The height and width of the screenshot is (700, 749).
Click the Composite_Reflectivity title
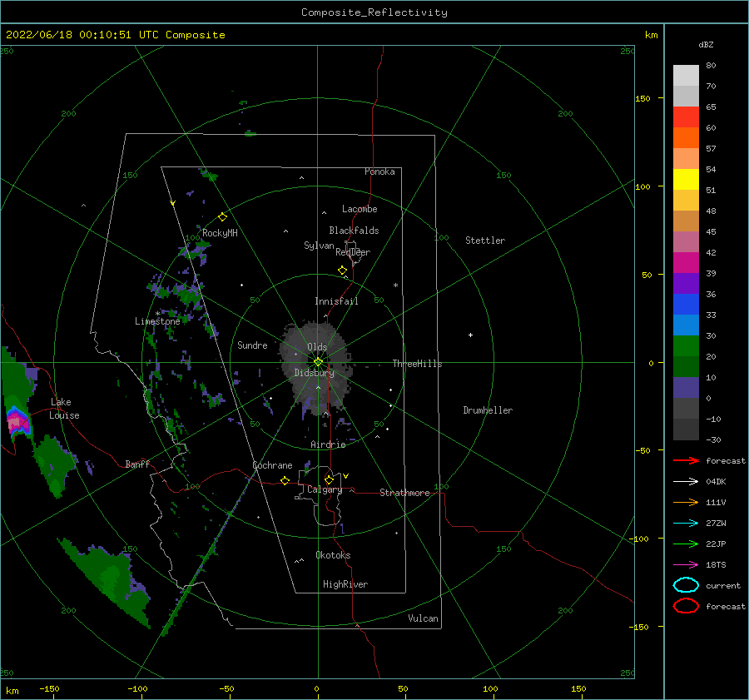tap(374, 12)
